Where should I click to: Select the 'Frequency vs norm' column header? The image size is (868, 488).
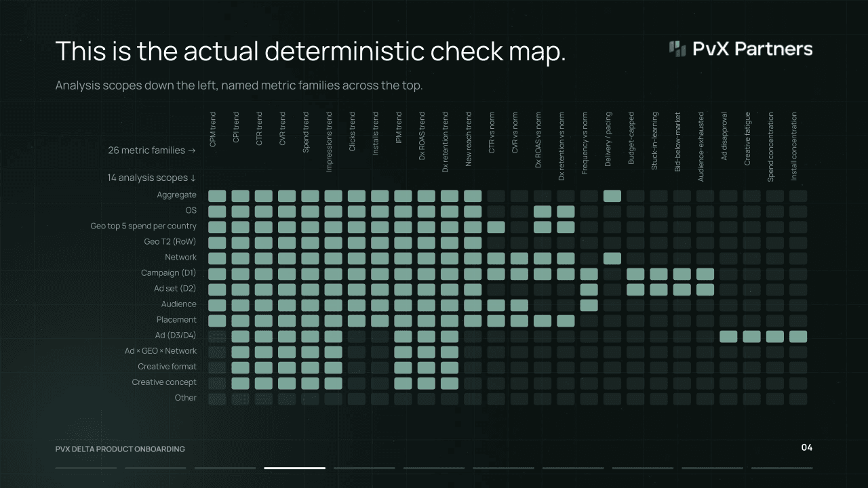(x=585, y=143)
